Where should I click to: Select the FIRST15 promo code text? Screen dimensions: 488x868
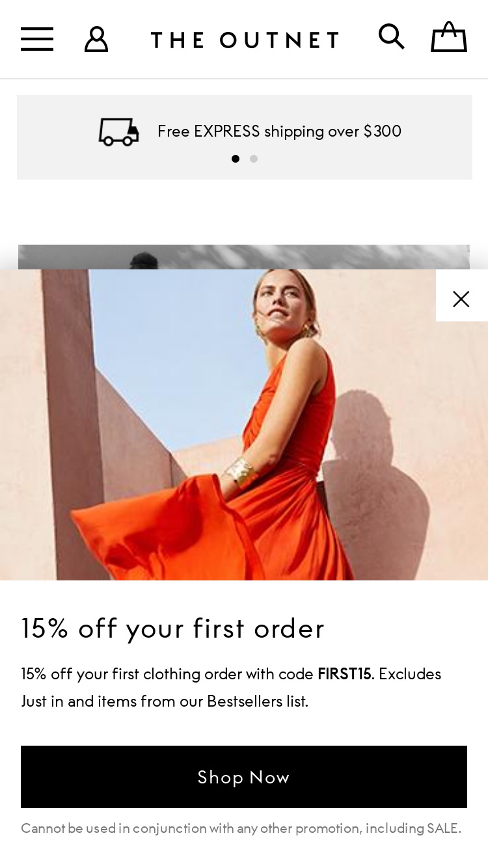(x=344, y=674)
